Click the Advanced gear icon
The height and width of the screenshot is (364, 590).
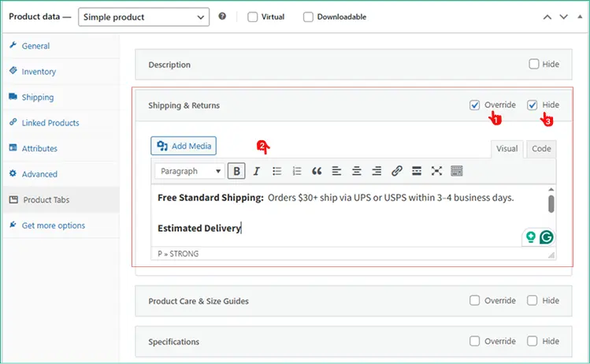[x=13, y=173]
